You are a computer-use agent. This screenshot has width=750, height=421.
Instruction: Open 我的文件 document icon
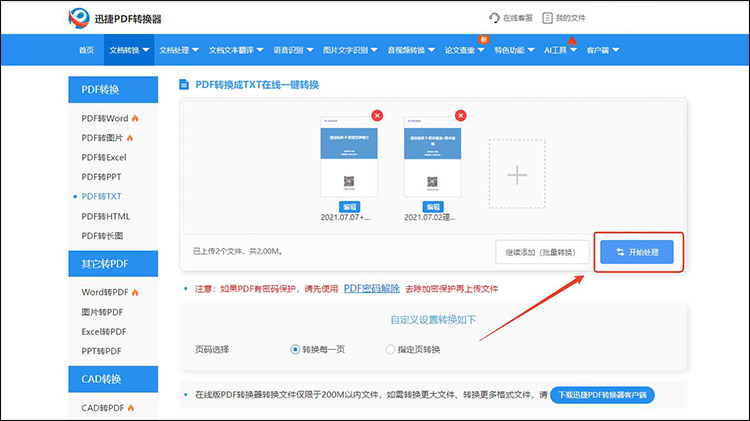click(x=547, y=18)
